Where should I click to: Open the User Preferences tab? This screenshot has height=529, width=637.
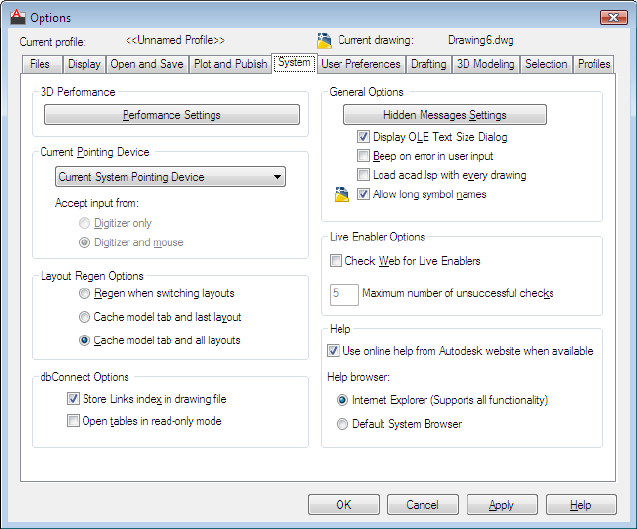pyautogui.click(x=360, y=64)
